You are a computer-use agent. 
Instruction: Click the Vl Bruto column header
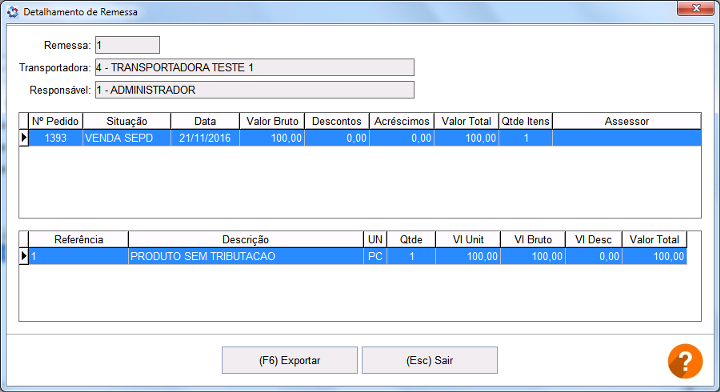pos(533,240)
